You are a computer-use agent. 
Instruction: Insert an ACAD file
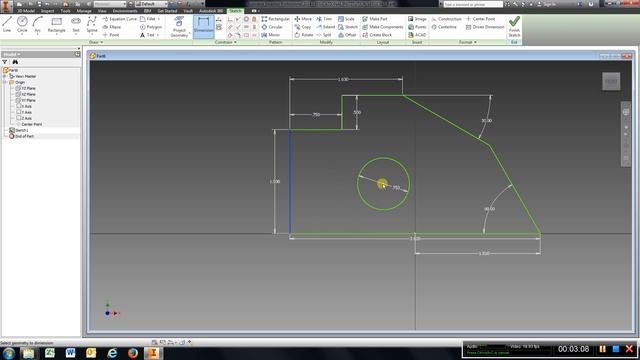tap(417, 35)
